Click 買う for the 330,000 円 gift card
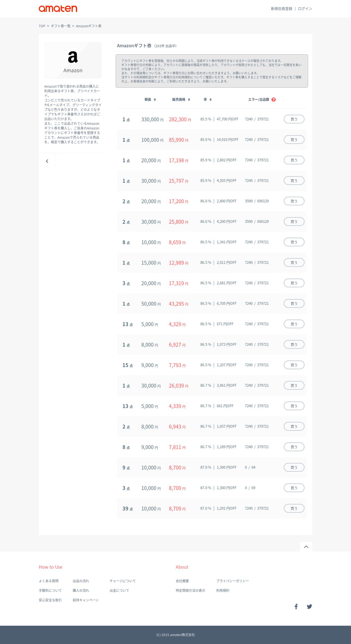 pos(294,119)
